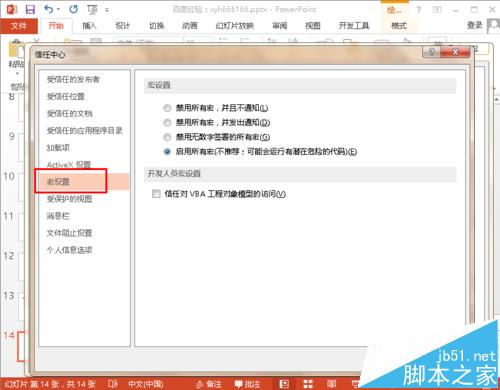Viewport: 500px width, 390px height.
Task: Check 信任对 VBA 工程对象模型的访问
Action: click(156, 194)
